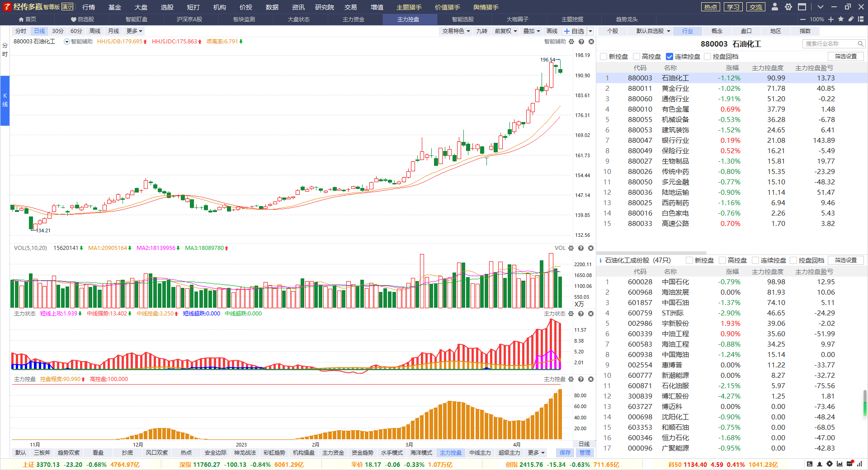
Task: Expand the title bar chevron menu
Action: [x=820, y=7]
